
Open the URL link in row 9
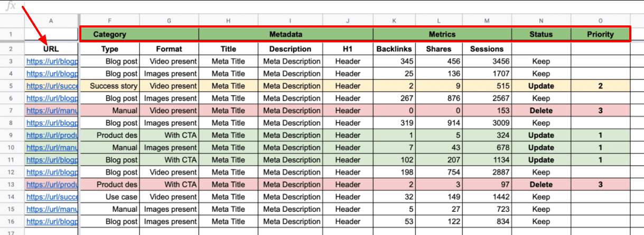(52, 135)
